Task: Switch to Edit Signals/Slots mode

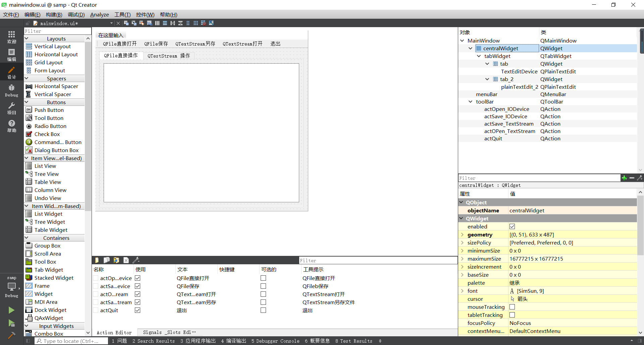Action: 134,23
